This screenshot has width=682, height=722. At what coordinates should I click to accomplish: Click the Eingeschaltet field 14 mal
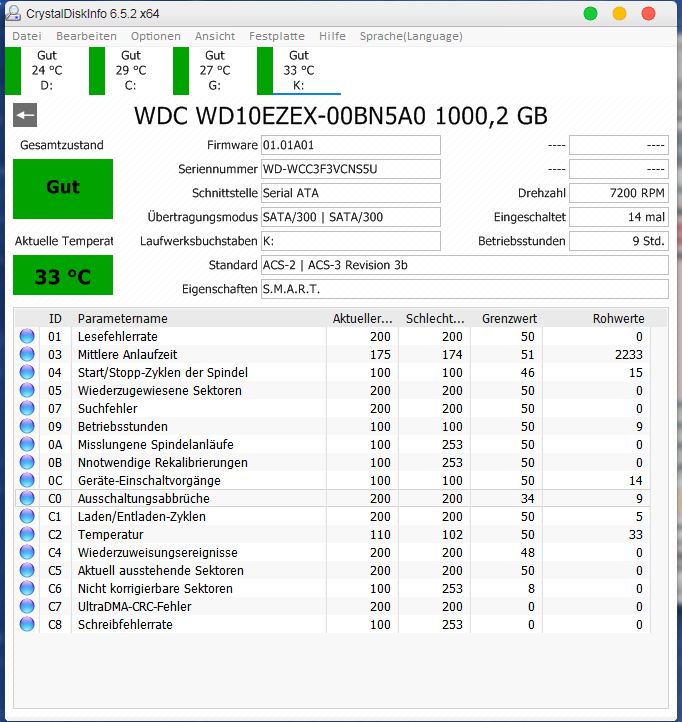coord(619,217)
